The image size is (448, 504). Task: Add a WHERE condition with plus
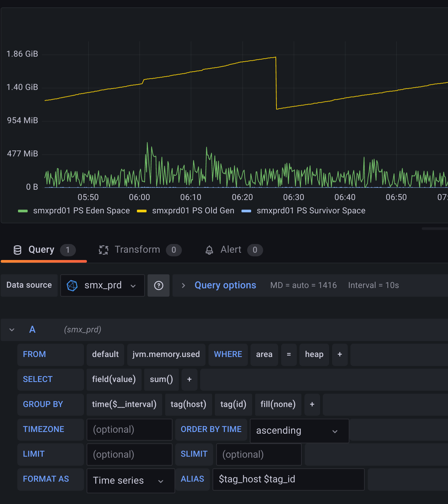(x=340, y=354)
